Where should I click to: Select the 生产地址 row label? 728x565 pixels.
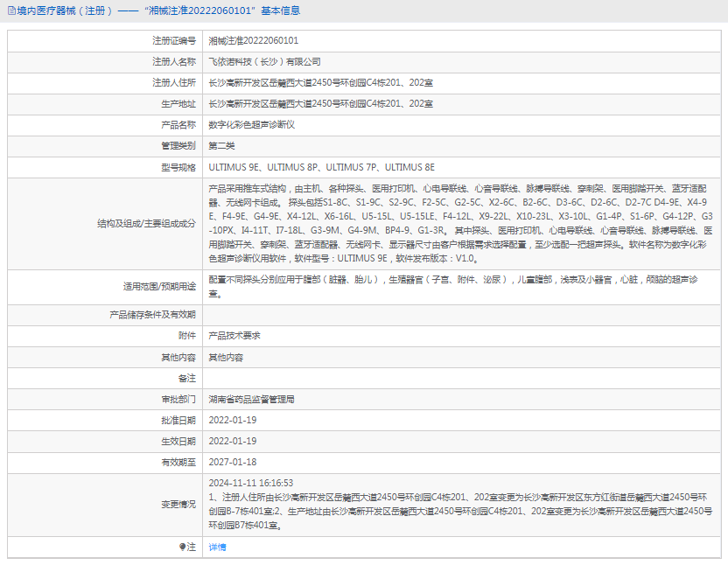point(178,104)
